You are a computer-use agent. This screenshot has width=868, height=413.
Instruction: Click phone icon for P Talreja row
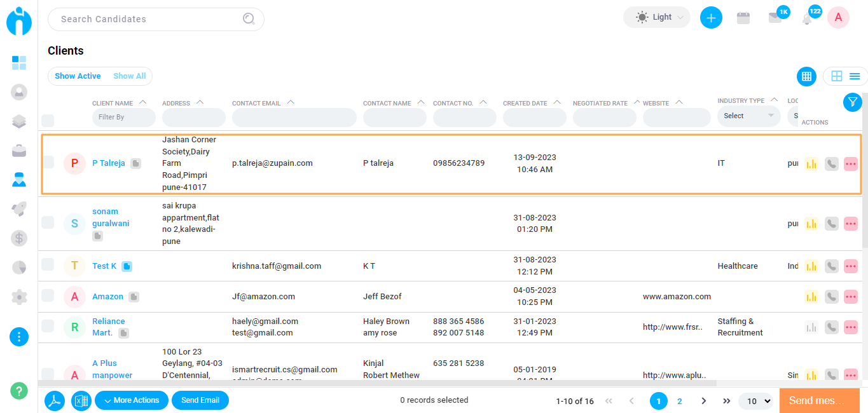(x=831, y=164)
